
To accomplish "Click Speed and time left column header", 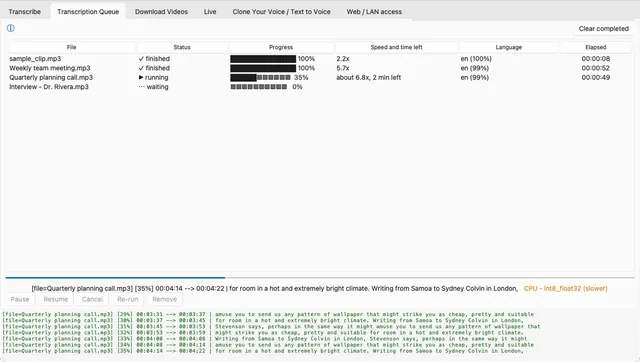I will (x=396, y=47).
